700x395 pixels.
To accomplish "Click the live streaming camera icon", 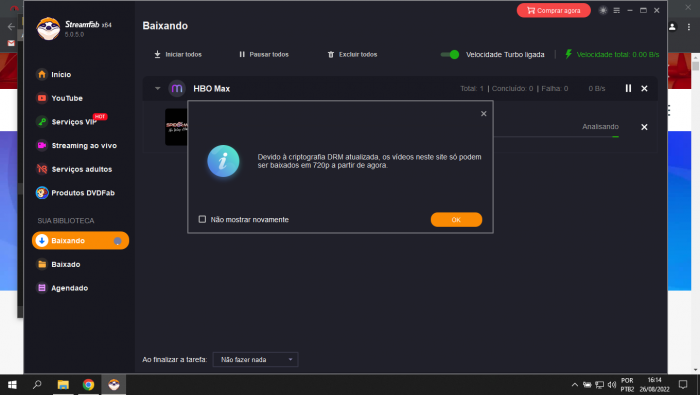I will [42, 145].
